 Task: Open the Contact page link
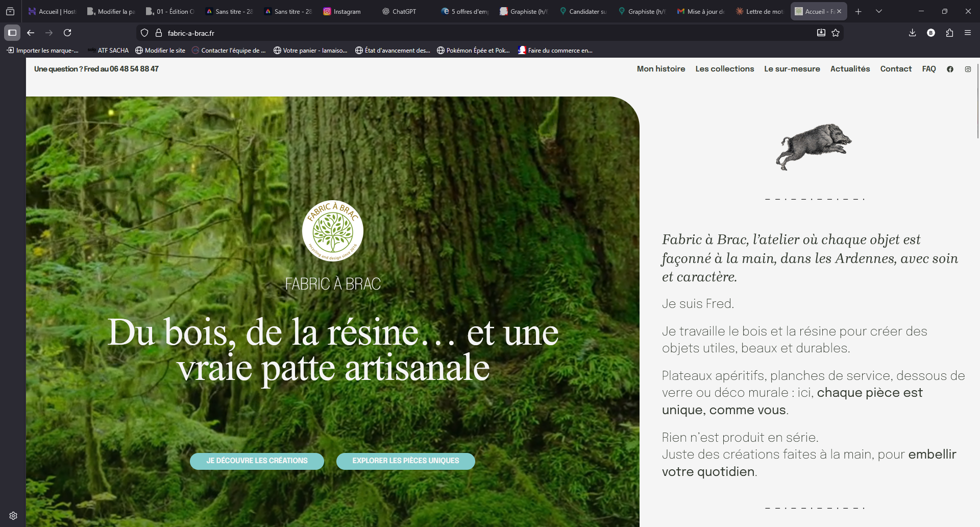point(895,69)
